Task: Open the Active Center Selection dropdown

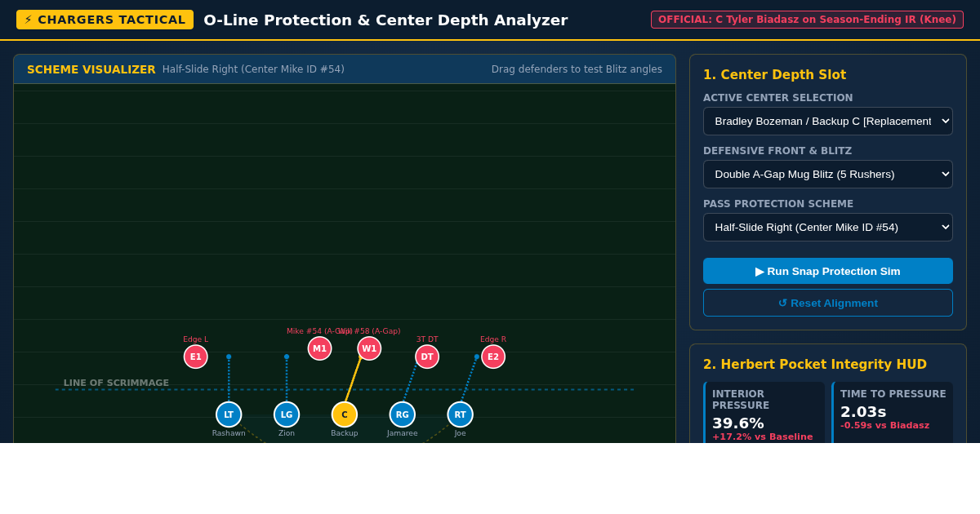Action: pyautogui.click(x=828, y=121)
